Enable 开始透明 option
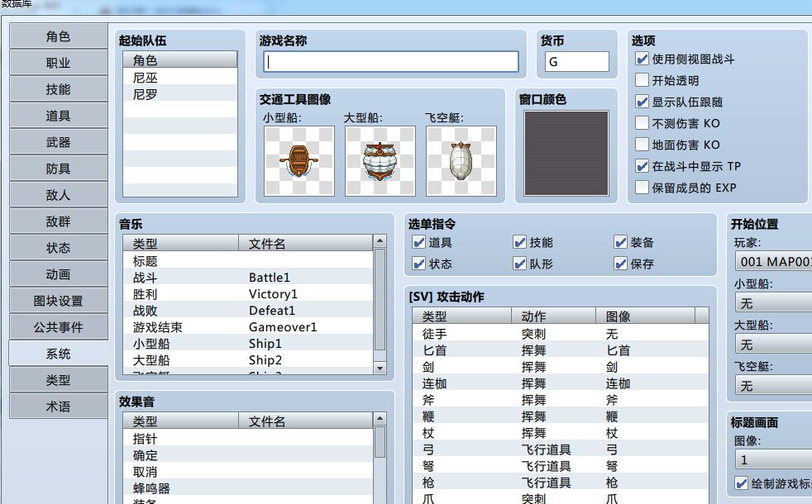This screenshot has height=504, width=812. point(642,80)
